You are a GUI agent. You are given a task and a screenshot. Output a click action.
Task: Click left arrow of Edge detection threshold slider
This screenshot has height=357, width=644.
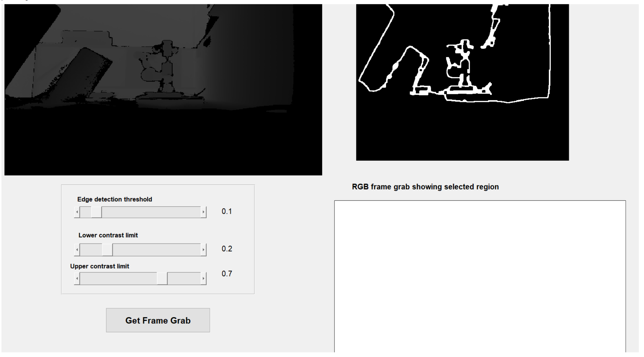(77, 212)
